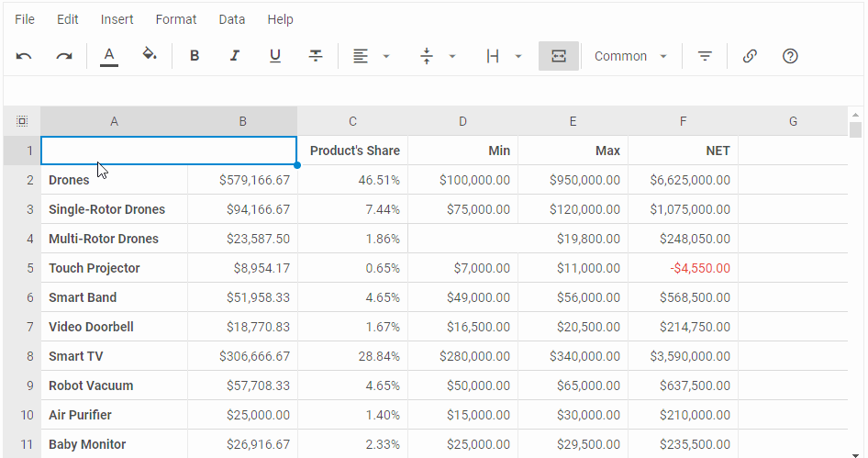Open the text color tool

coord(109,56)
